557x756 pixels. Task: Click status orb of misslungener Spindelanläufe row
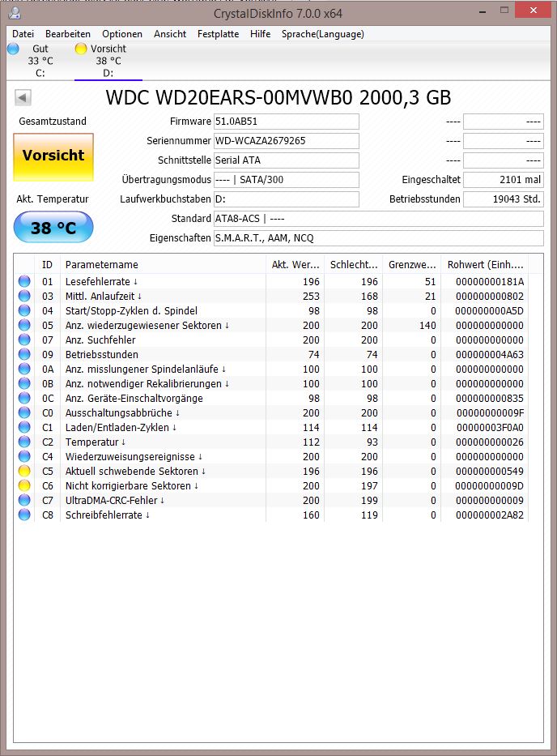[24, 369]
